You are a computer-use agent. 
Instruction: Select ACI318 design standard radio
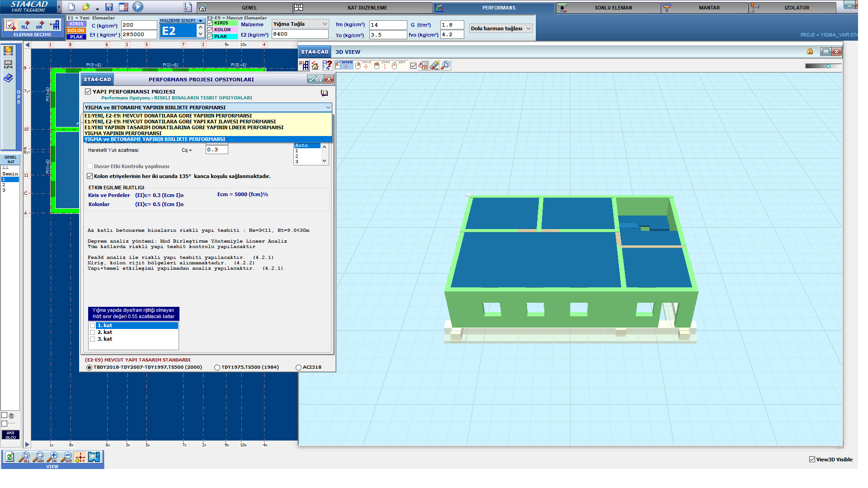click(x=298, y=368)
